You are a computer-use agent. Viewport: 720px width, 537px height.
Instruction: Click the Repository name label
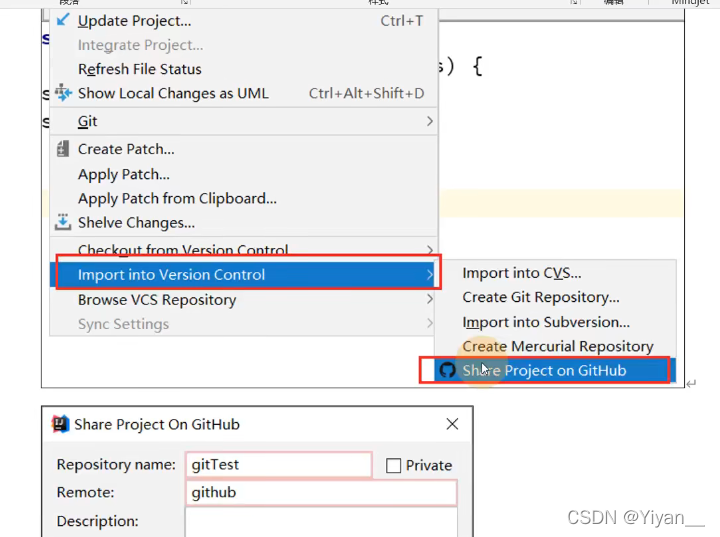click(116, 464)
